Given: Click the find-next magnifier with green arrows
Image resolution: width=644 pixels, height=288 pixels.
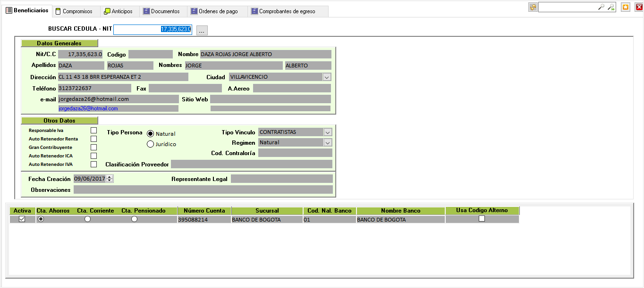Looking at the screenshot, I should point(611,7).
